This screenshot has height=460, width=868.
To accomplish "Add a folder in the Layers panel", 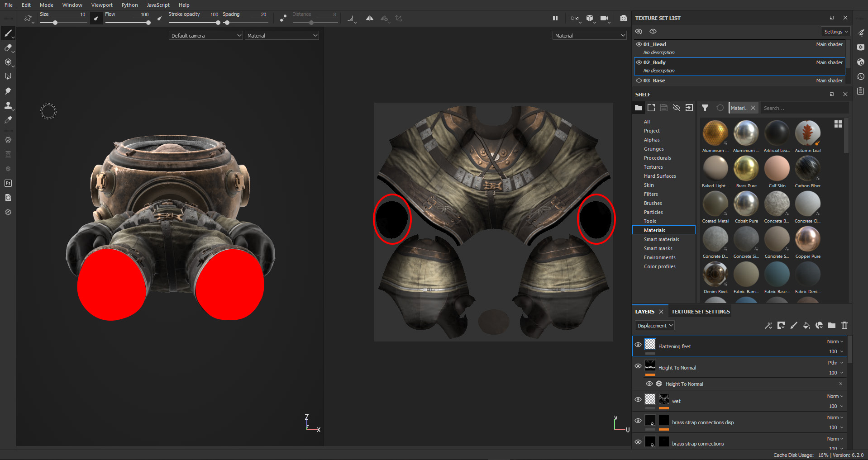I will (x=831, y=325).
